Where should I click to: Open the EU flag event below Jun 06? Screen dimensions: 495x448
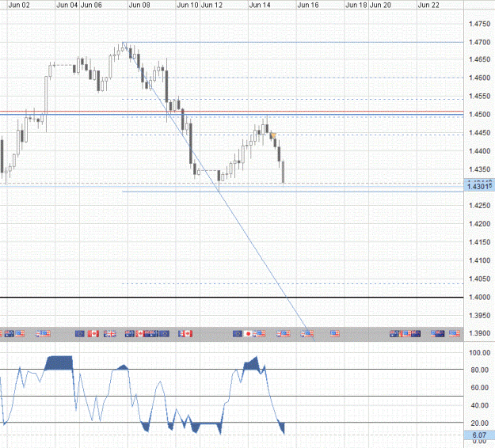[x=79, y=334]
